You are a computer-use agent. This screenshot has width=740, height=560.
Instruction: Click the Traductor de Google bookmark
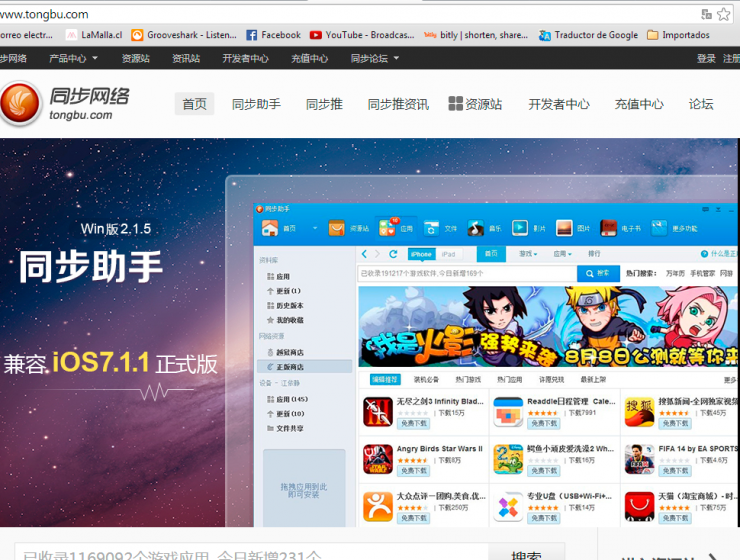click(588, 35)
